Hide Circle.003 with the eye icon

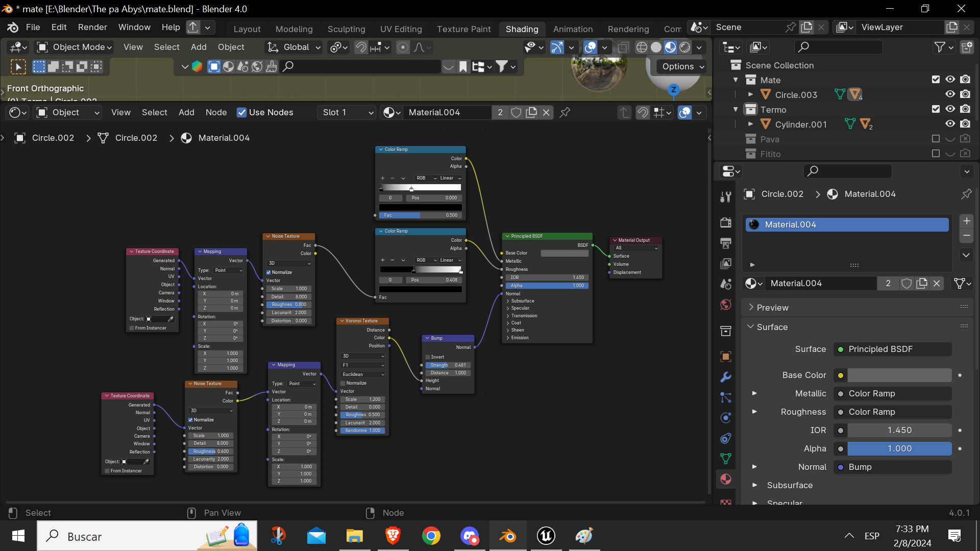point(950,94)
